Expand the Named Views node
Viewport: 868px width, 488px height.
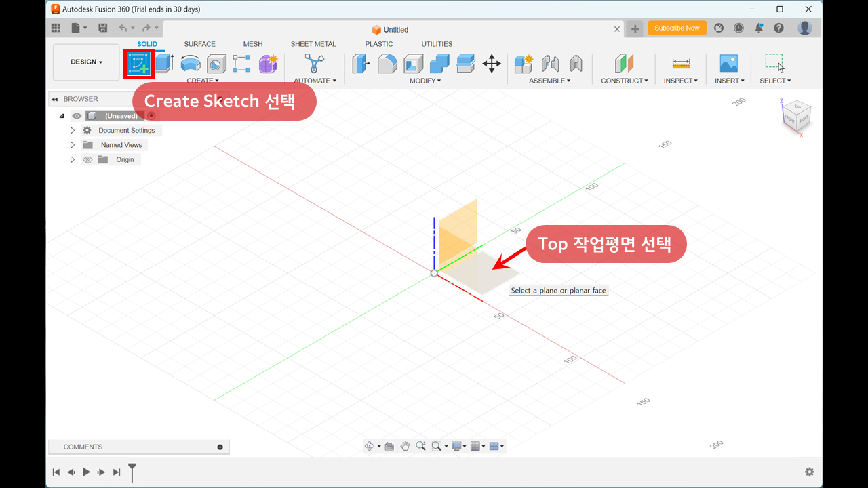pos(73,145)
